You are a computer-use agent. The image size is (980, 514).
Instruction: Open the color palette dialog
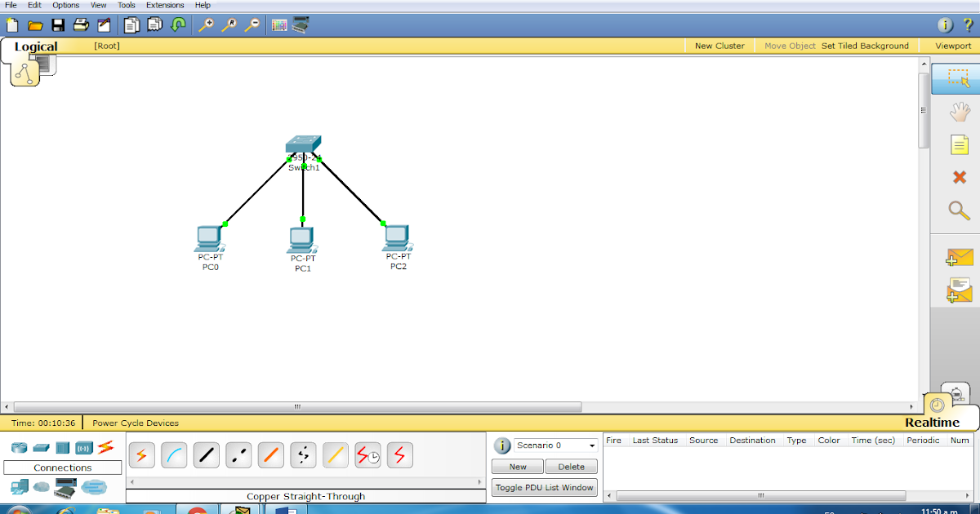tap(278, 25)
